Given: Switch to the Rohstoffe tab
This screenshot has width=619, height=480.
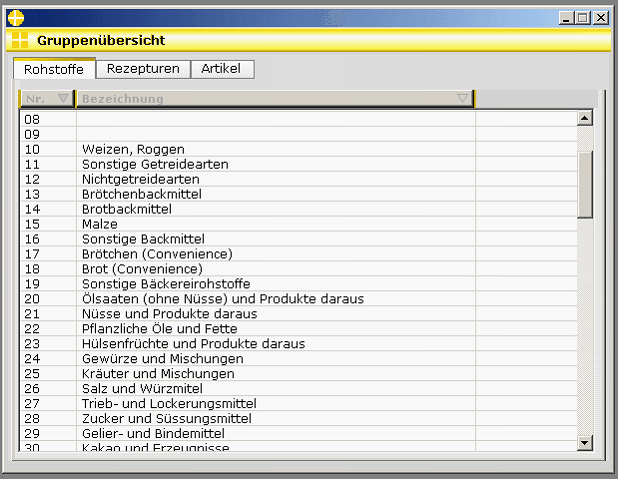Looking at the screenshot, I should pyautogui.click(x=54, y=69).
